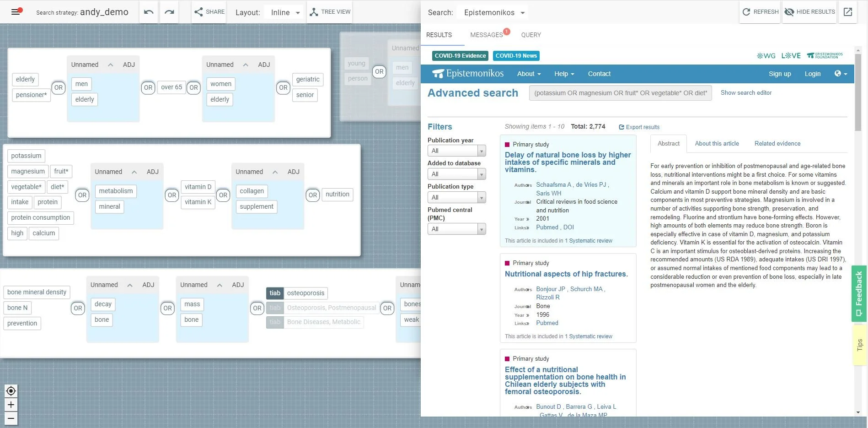Click the zoom out minus icon
Image resolution: width=868 pixels, height=428 pixels.
click(x=11, y=418)
